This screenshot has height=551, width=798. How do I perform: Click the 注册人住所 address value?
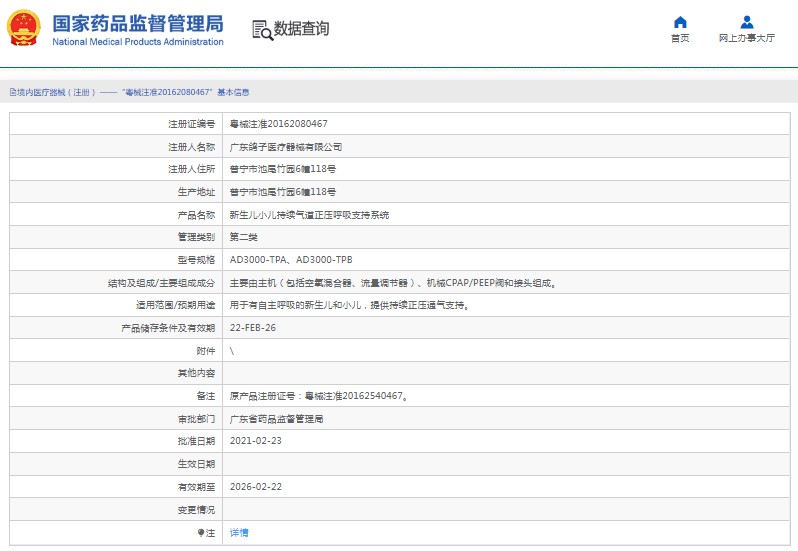coord(282,169)
